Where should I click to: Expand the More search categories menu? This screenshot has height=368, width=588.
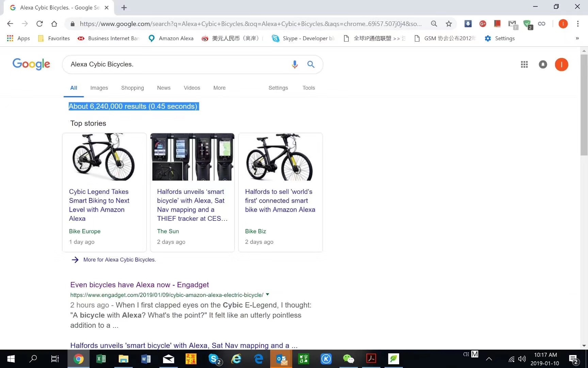click(x=219, y=88)
